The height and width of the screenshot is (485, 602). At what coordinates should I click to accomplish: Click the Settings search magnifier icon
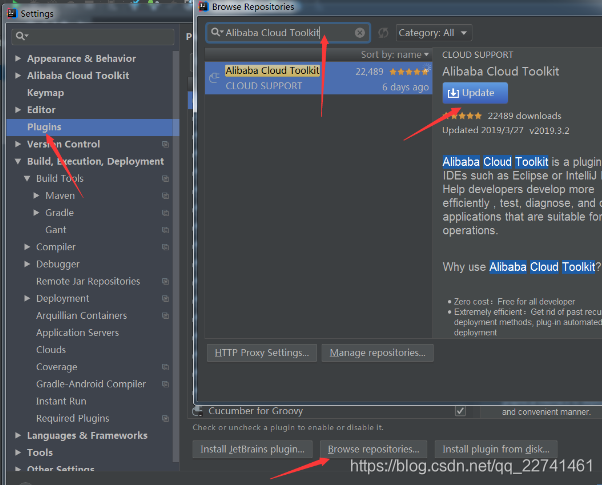pyautogui.click(x=22, y=36)
